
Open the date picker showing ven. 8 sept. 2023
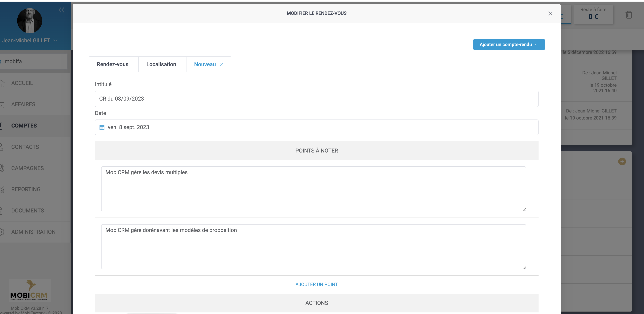click(316, 128)
